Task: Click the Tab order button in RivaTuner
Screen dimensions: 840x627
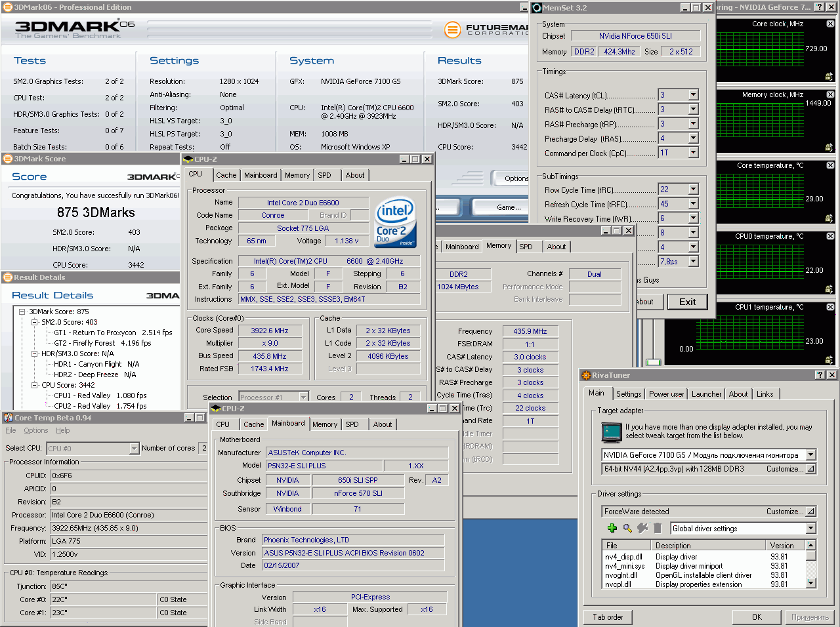Action: point(608,617)
